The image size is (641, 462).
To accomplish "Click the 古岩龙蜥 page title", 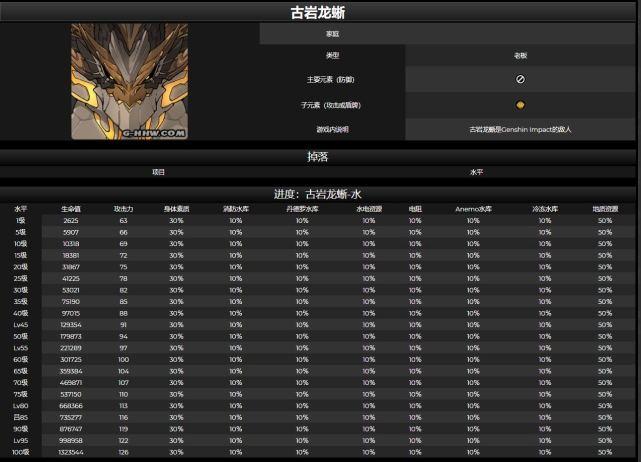I will point(319,12).
